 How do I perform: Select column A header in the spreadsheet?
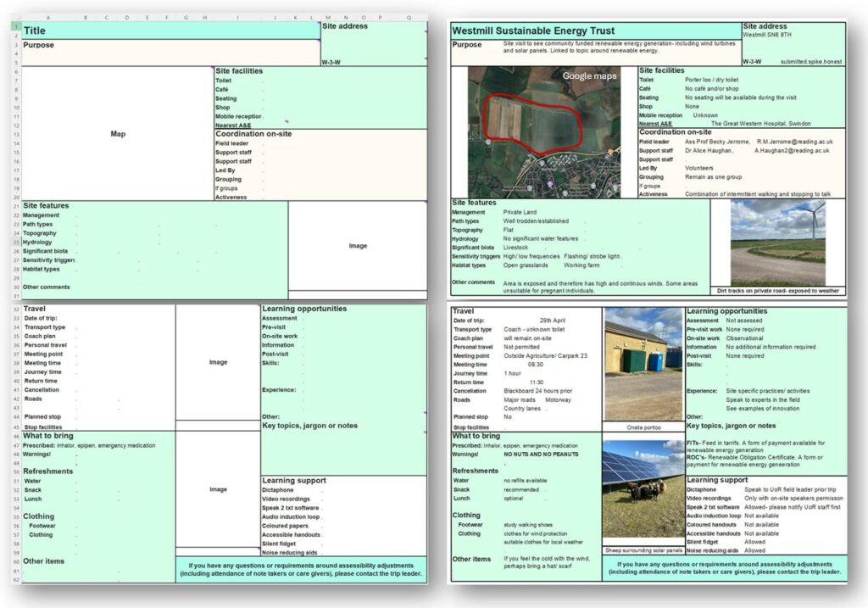click(48, 17)
